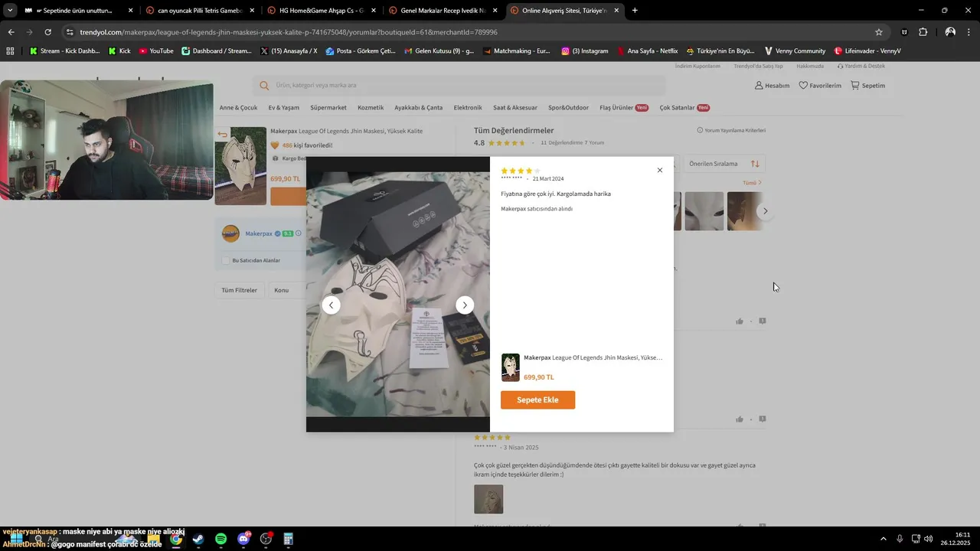Open the Süpermarket category
The image size is (980, 551).
[x=328, y=108]
